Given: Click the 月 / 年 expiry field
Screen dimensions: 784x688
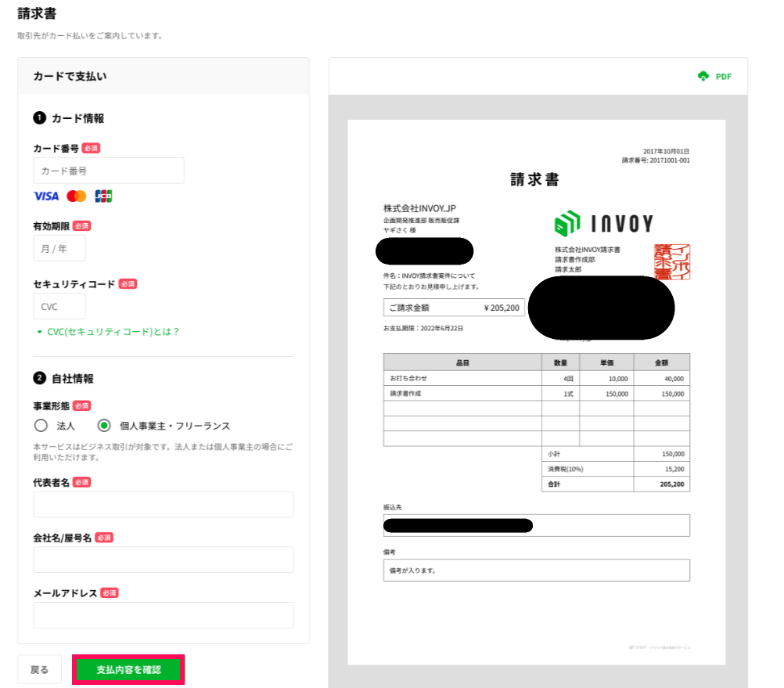Looking at the screenshot, I should click(59, 248).
